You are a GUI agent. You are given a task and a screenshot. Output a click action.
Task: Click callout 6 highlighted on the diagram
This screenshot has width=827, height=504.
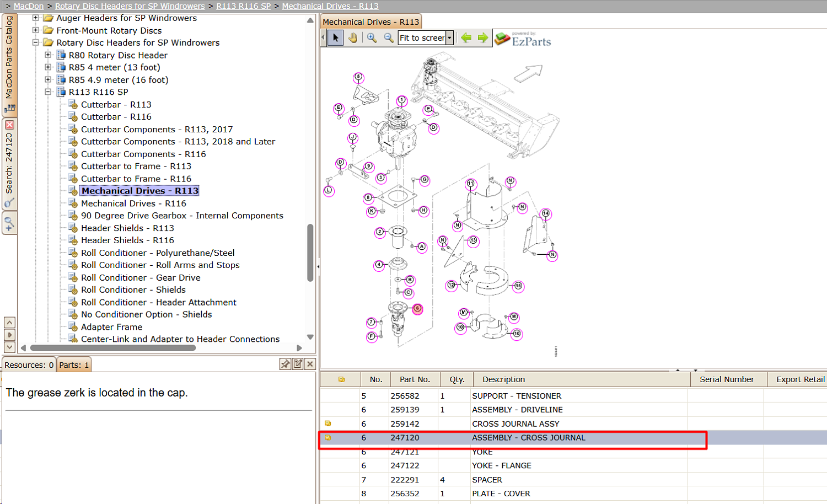pyautogui.click(x=417, y=309)
